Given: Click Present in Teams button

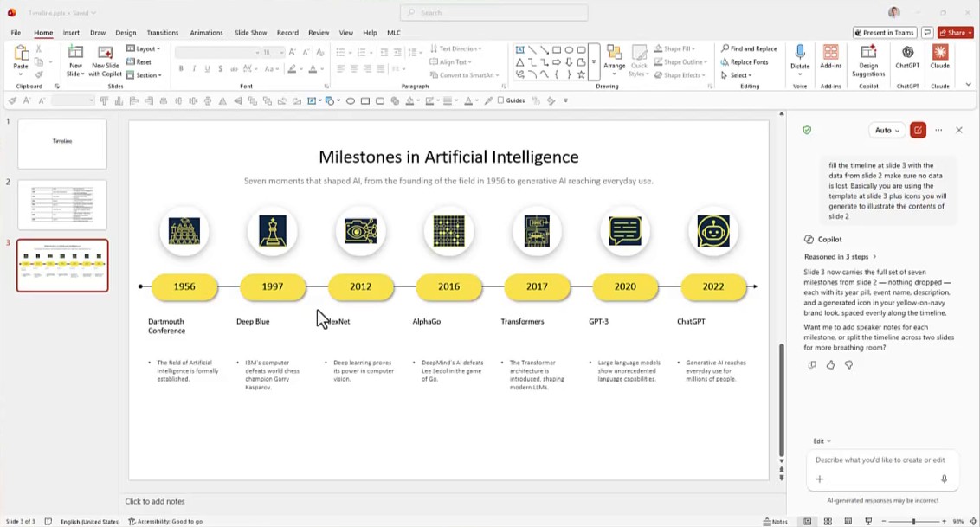Looking at the screenshot, I should 885,33.
